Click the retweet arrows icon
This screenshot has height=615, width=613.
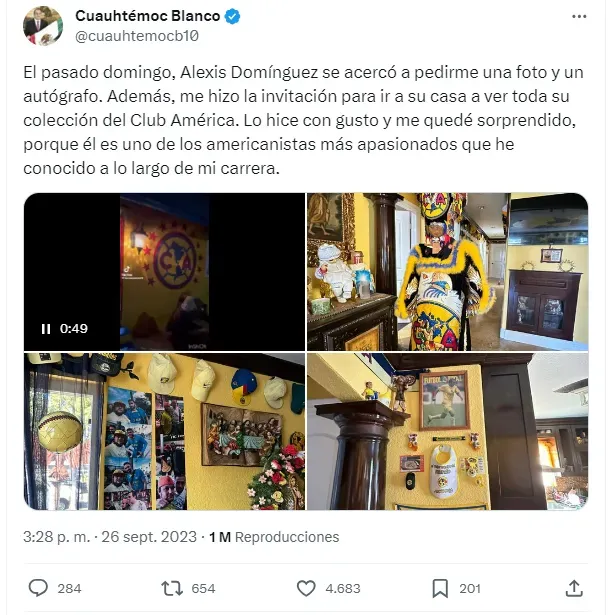pos(172,588)
